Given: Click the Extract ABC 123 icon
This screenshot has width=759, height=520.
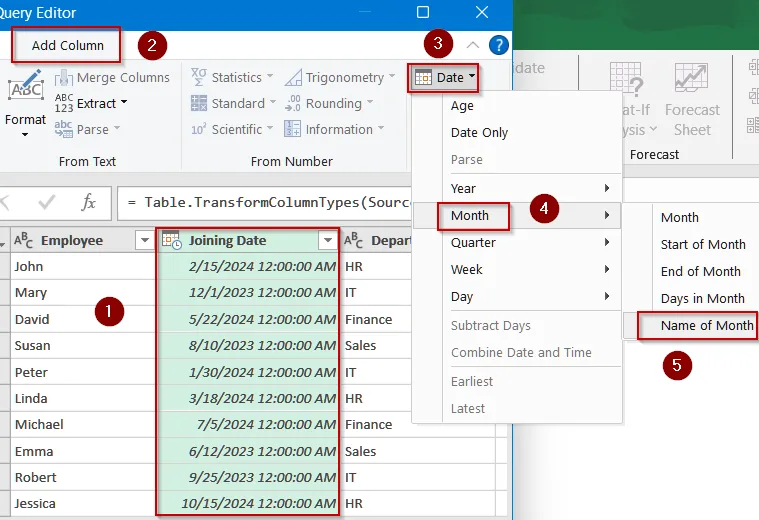Looking at the screenshot, I should coord(64,103).
